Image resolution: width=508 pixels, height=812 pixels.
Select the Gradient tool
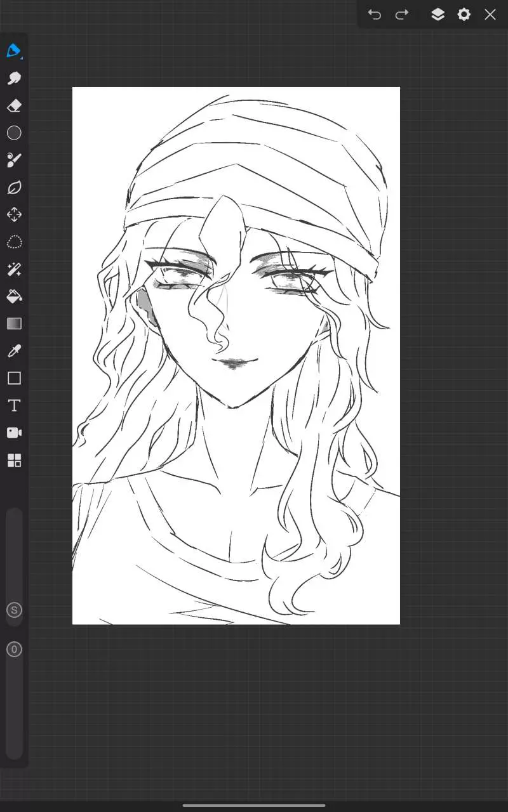coord(14,324)
